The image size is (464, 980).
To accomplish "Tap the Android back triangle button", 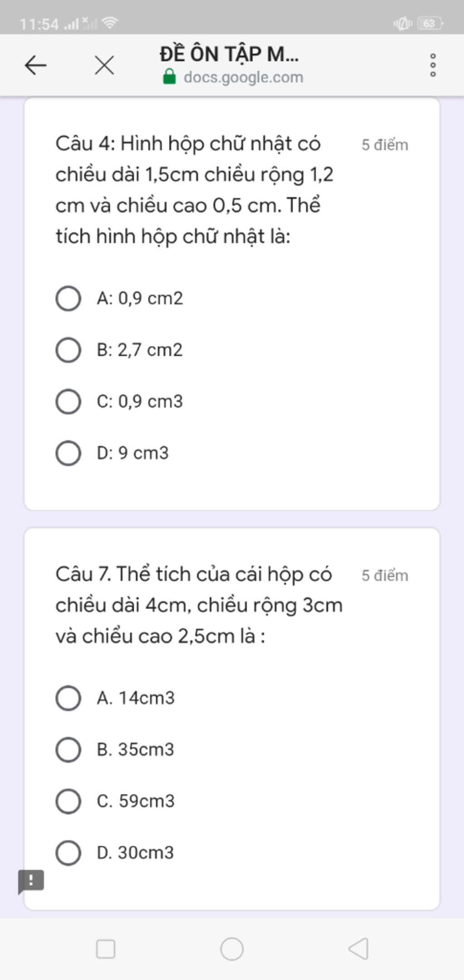I will [x=358, y=949].
